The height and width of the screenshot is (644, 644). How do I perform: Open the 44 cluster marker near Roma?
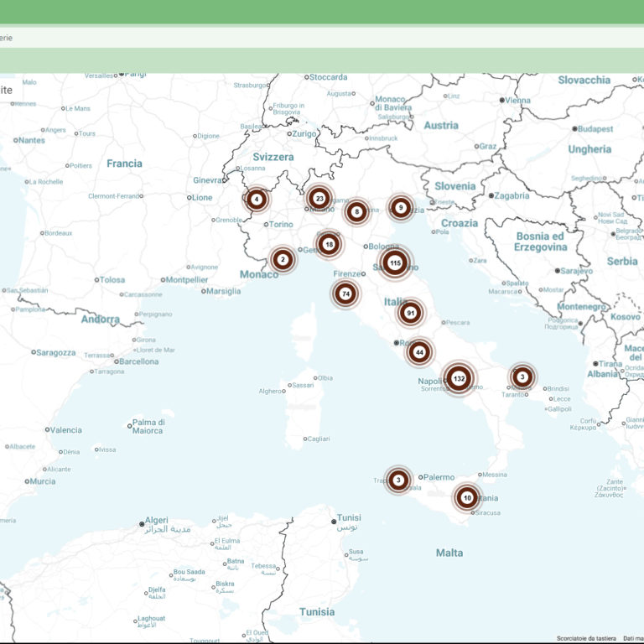point(419,351)
